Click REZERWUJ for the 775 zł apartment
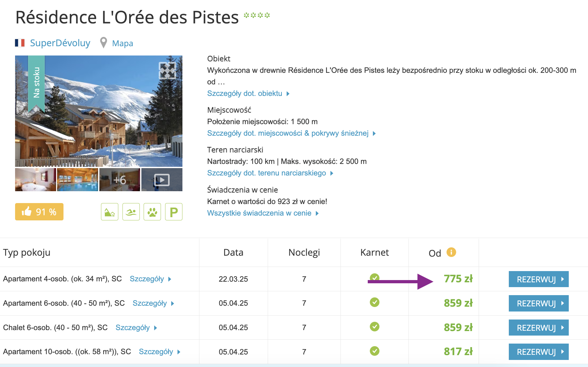Screen dimensions: 588x367 coord(539,279)
